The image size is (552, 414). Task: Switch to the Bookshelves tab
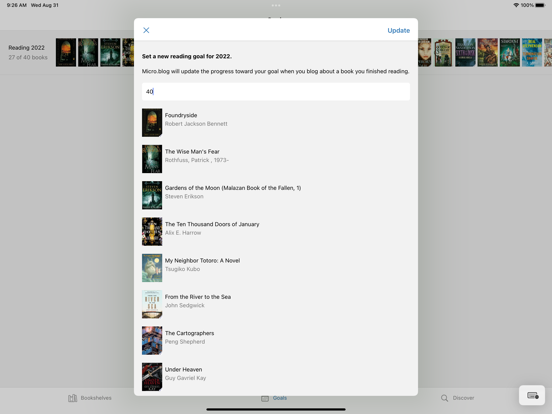point(90,398)
